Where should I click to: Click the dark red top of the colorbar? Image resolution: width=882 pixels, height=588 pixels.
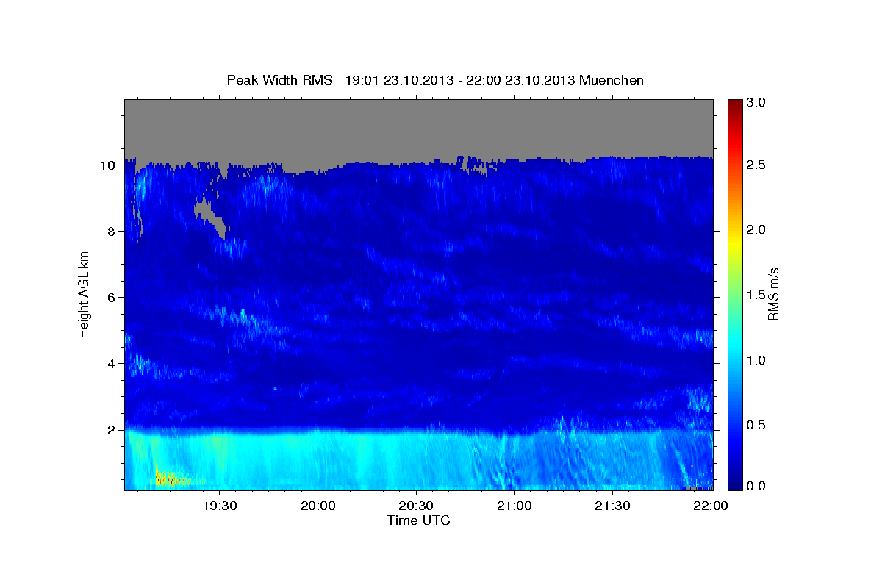(x=734, y=104)
